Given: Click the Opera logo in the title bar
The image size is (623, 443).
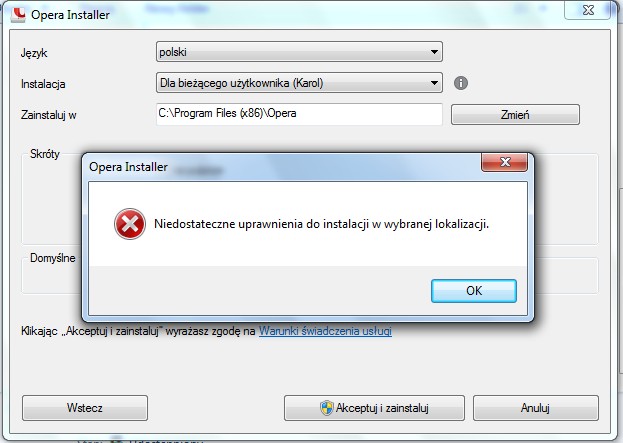Looking at the screenshot, I should coord(18,15).
